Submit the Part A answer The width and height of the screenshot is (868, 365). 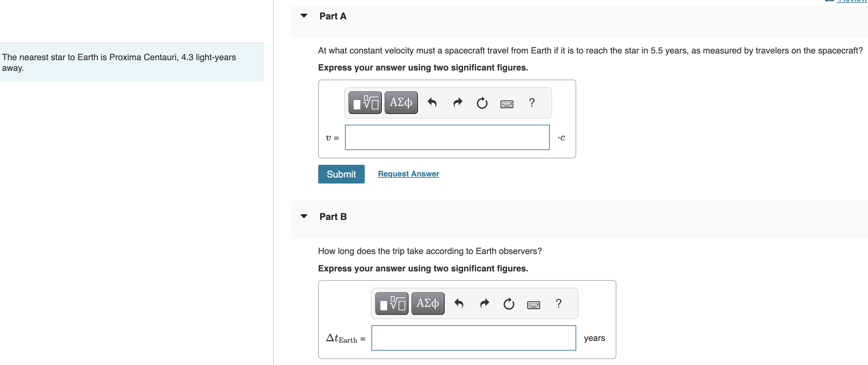click(341, 174)
